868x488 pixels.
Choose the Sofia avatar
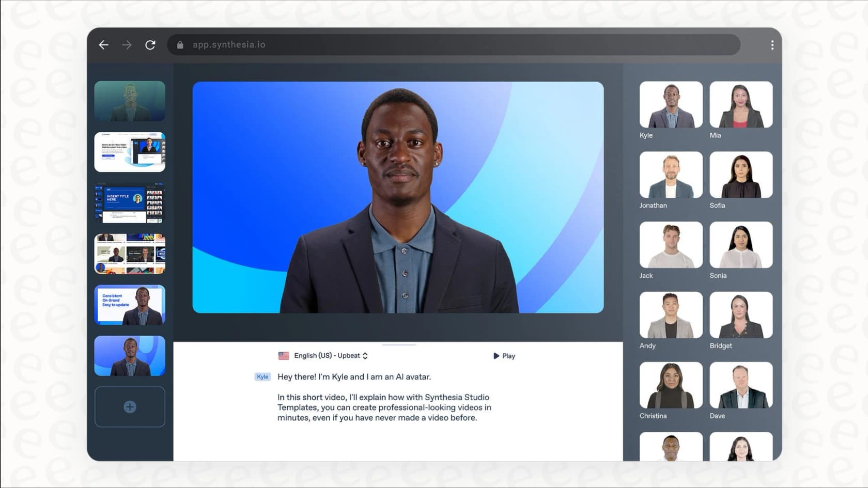click(741, 175)
